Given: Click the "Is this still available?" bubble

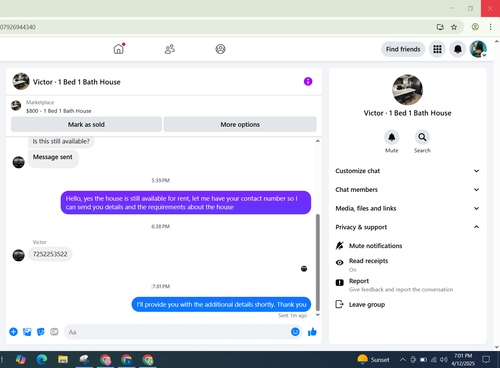Looking at the screenshot, I should tap(61, 141).
